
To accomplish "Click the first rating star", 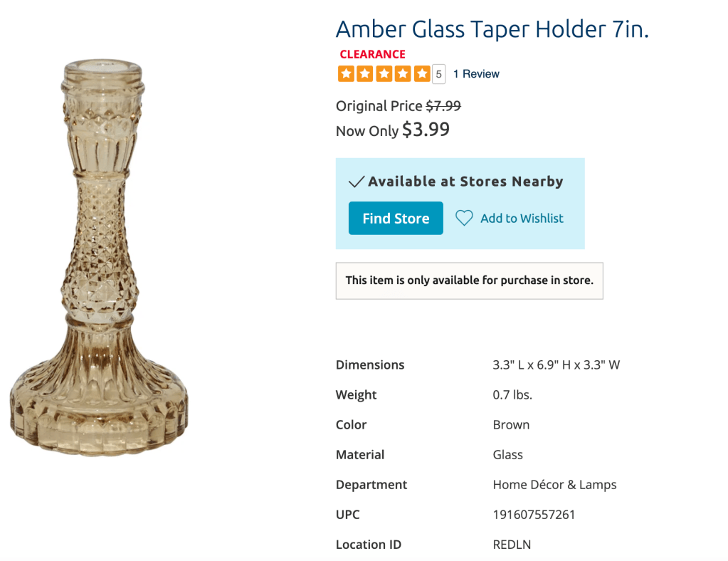I will click(346, 73).
